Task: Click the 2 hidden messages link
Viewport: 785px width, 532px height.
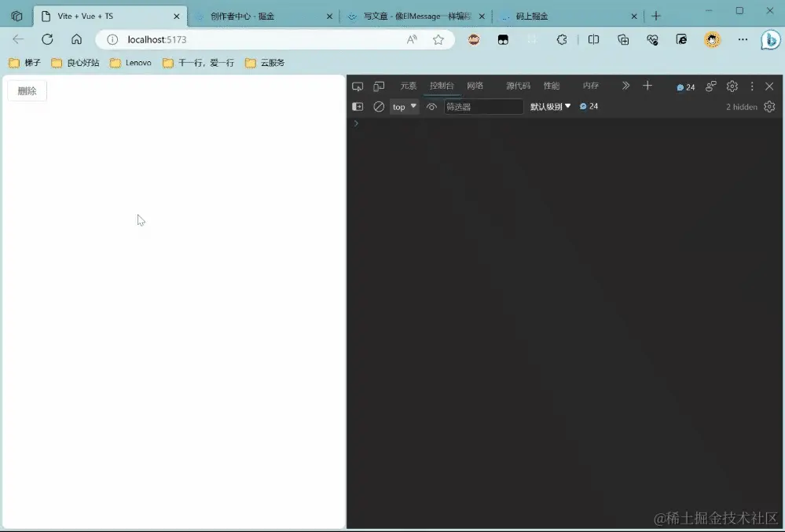Action: [x=741, y=106]
